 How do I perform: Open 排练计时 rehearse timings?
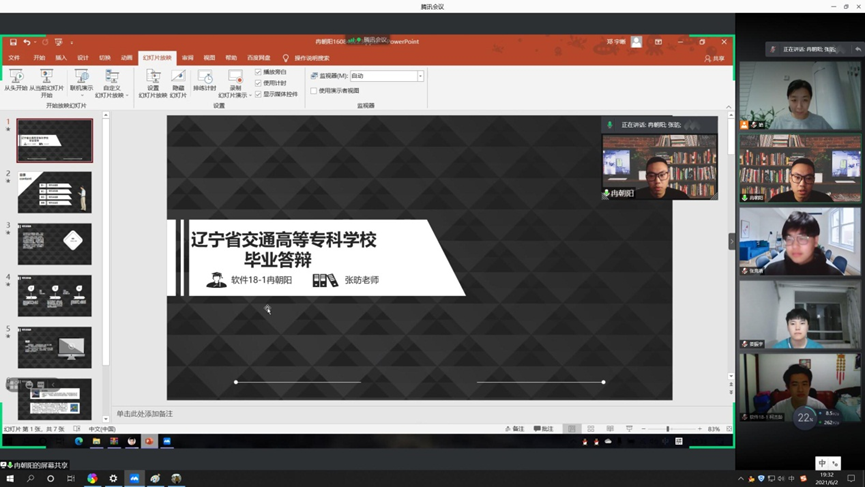pos(205,82)
